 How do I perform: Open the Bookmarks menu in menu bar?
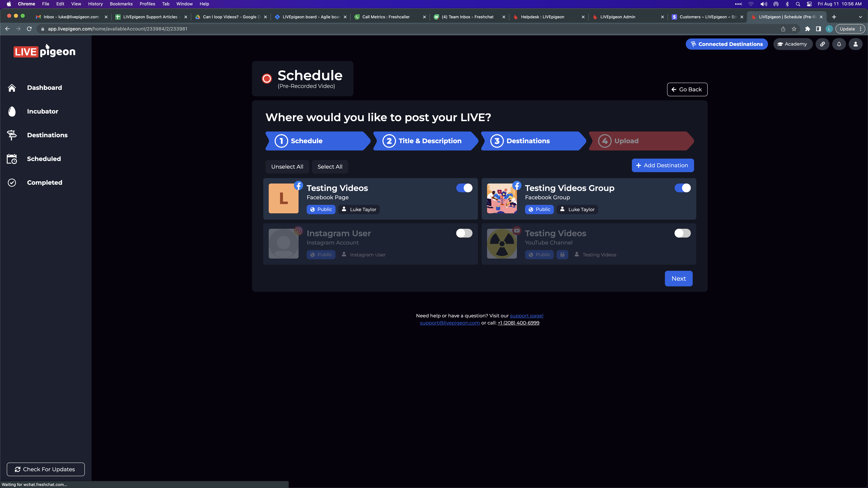point(121,4)
